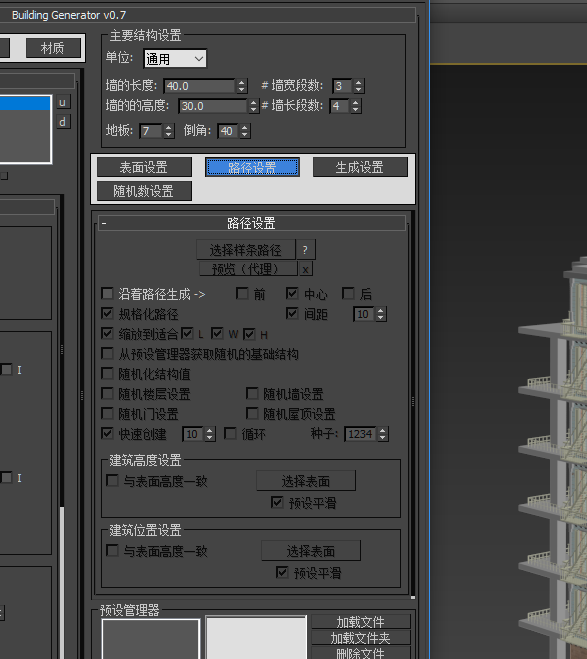
Task: Click the x button beside 预览（代理）
Action: click(306, 269)
